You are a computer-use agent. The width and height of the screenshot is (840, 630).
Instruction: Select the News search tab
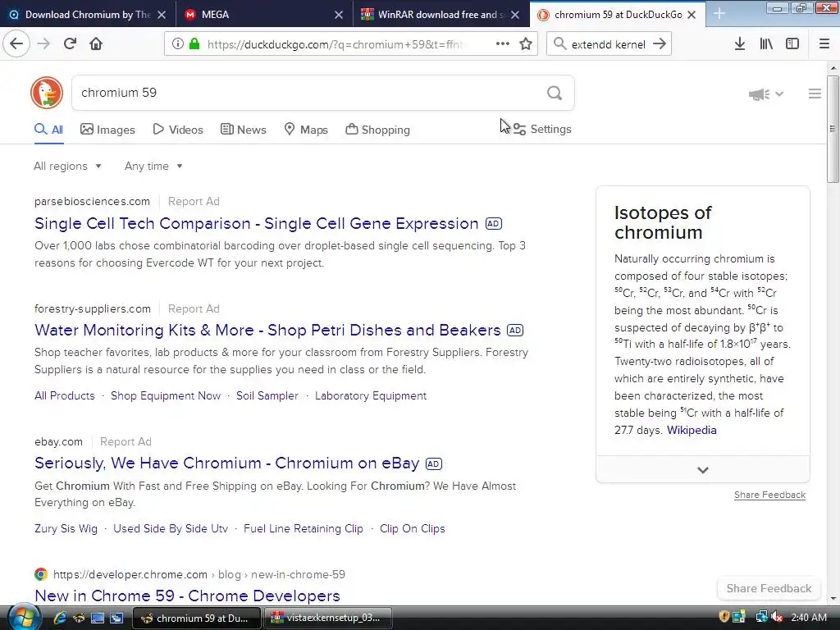pyautogui.click(x=243, y=130)
